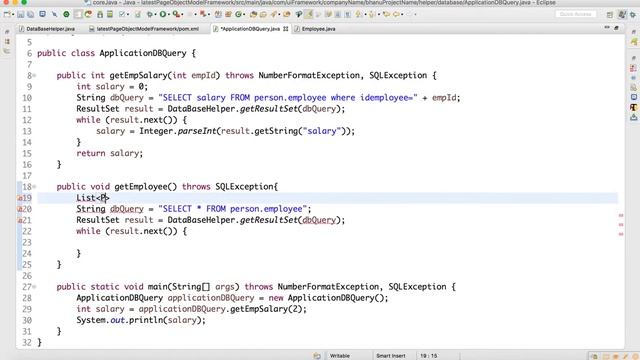Collapse the getEmpSalary method at line 8
This screenshot has width=640, height=360.
tap(34, 76)
